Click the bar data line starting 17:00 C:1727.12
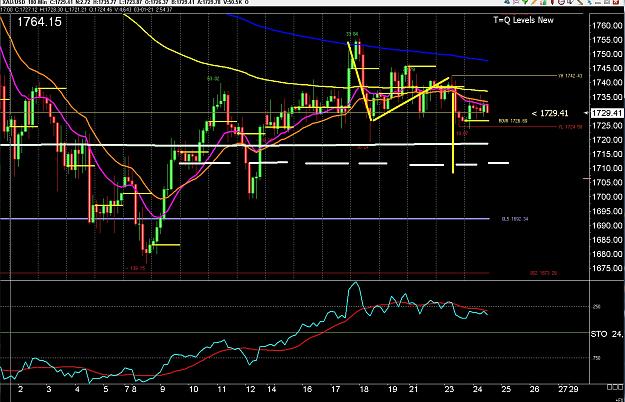This screenshot has width=625, height=402. click(x=86, y=9)
